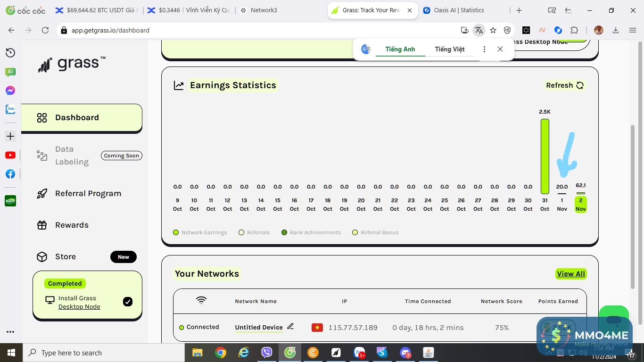Click the edit pencil next to Untitled Device
Screen dimensions: 644x362
(290, 326)
